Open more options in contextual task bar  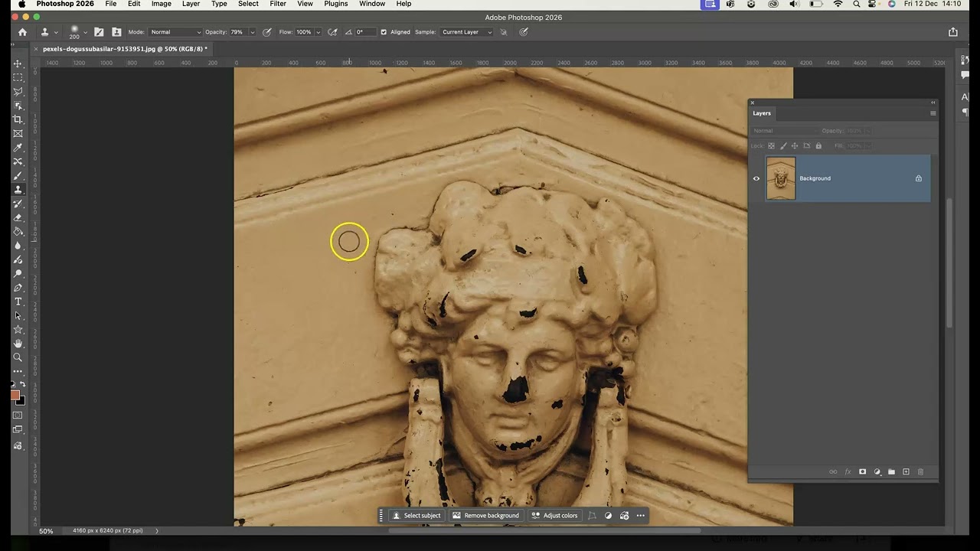[641, 516]
